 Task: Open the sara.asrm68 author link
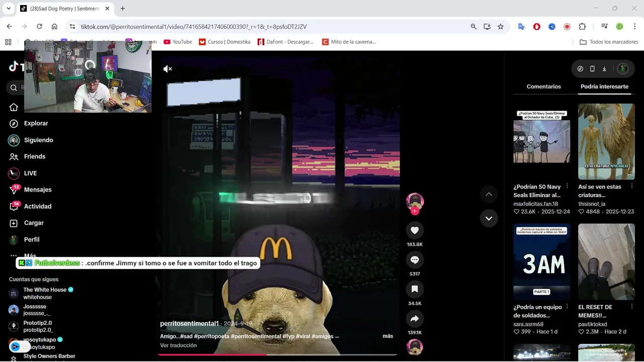[x=528, y=324]
